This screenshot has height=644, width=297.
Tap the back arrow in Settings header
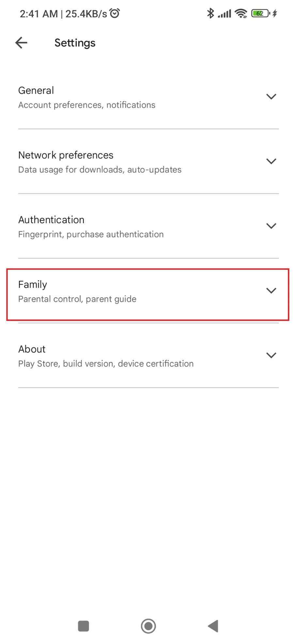(x=21, y=43)
